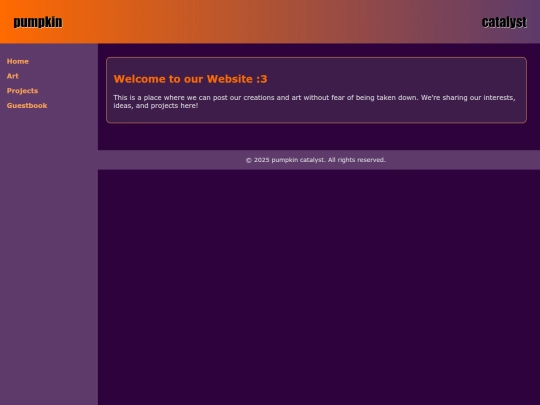Click the pumpkin title in header

[38, 22]
